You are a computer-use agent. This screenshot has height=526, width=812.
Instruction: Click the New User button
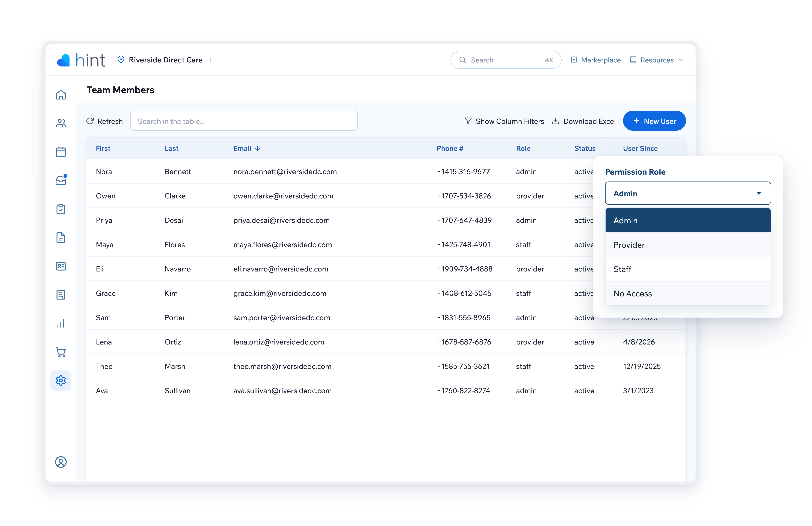coord(654,121)
